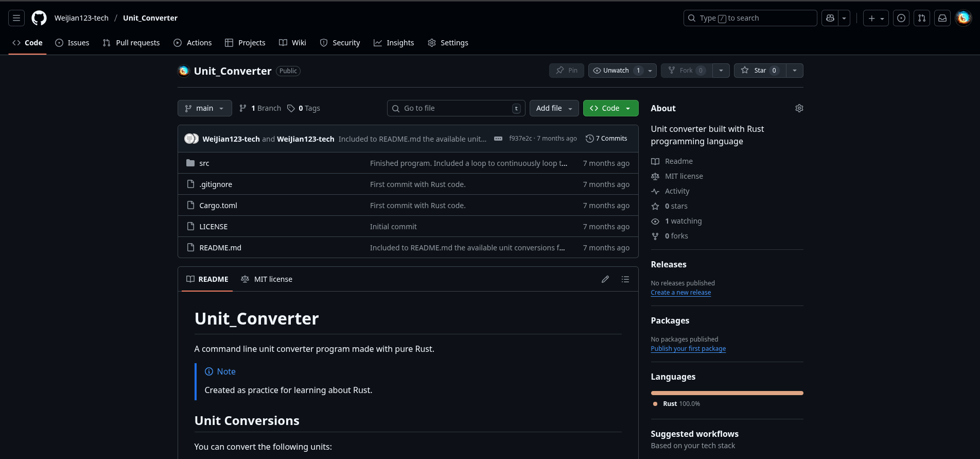This screenshot has width=980, height=459.
Task: Click file icon of LICENSE row
Action: point(190,226)
